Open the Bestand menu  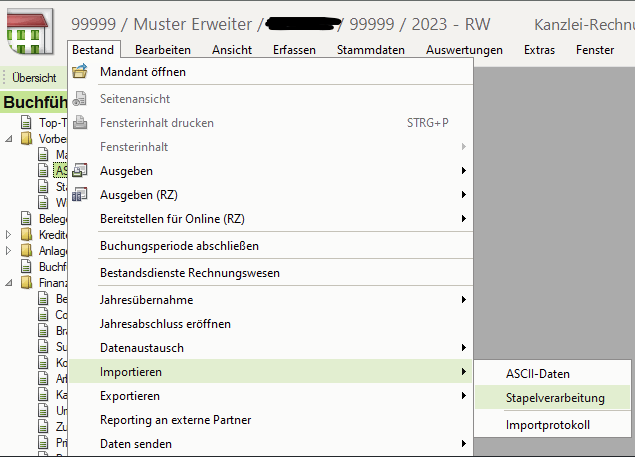click(93, 50)
